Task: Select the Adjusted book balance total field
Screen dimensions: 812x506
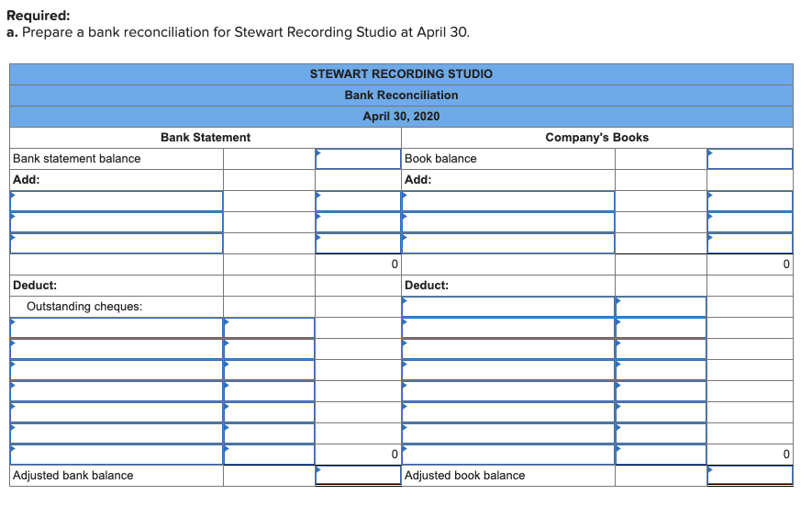Action: point(750,476)
